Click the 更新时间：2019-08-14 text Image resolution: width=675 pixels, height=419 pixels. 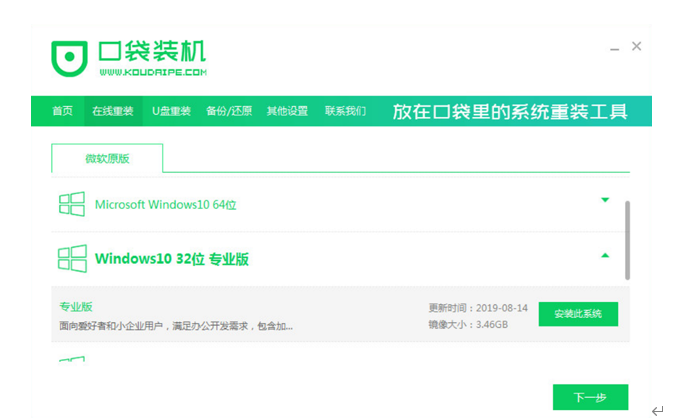pos(478,308)
